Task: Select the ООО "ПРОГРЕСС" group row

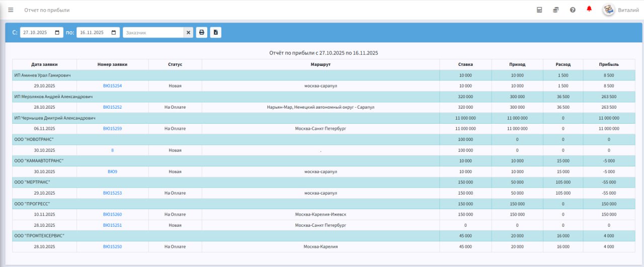Action: [324, 204]
